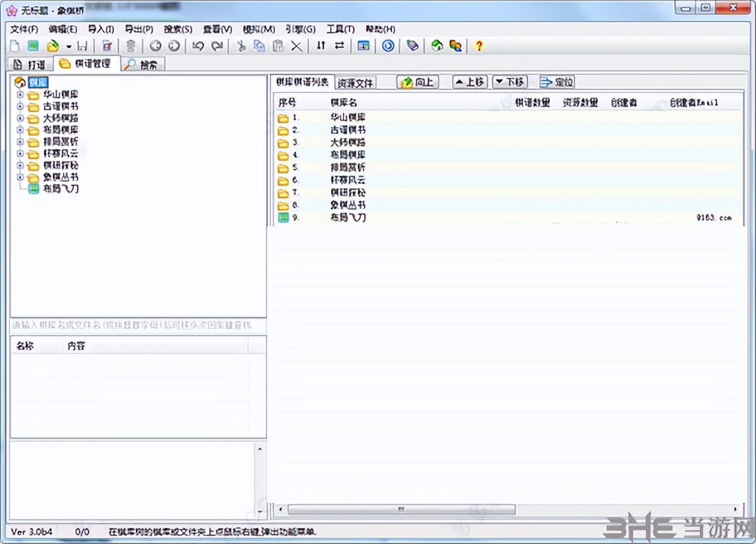Switch to the 资源文件 tab
Image resolution: width=756 pixels, height=544 pixels.
coord(355,83)
